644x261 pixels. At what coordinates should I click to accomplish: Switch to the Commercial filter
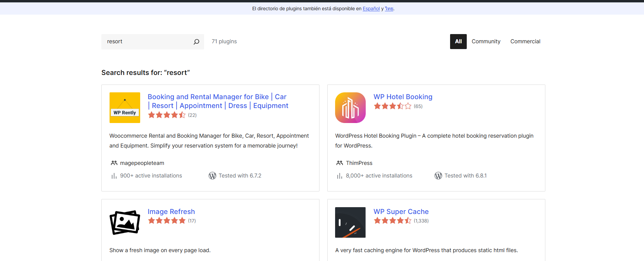coord(525,42)
